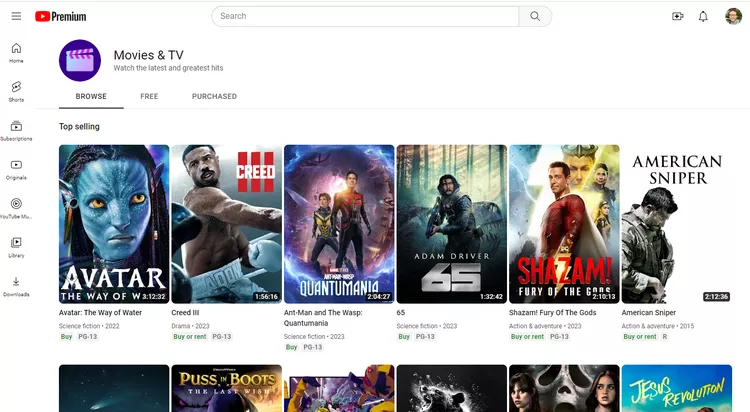
Task: Click Buy or rent under Shazam!
Action: (528, 337)
